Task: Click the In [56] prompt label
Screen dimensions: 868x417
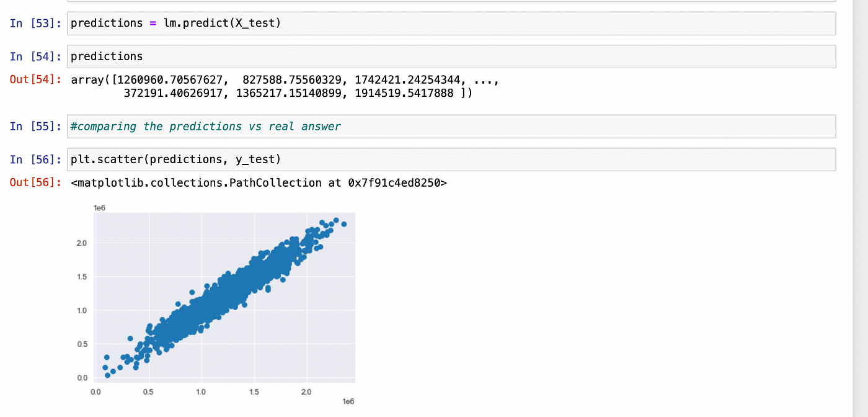Action: tap(34, 159)
